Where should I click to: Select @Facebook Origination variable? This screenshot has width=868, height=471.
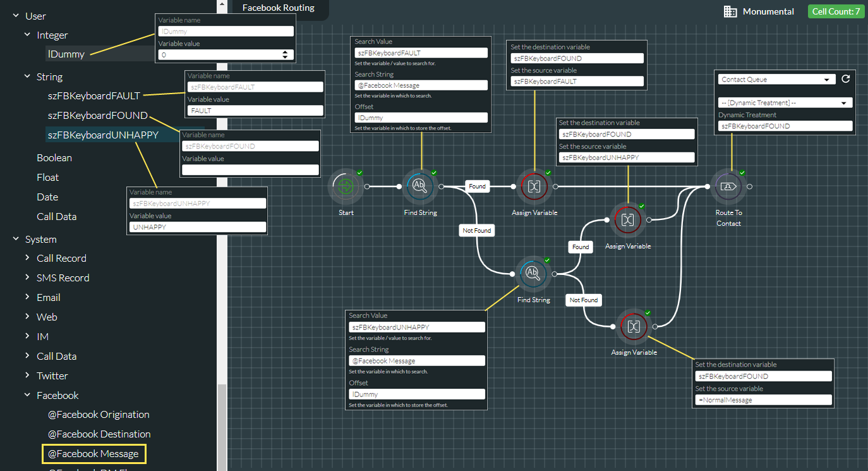[99, 415]
